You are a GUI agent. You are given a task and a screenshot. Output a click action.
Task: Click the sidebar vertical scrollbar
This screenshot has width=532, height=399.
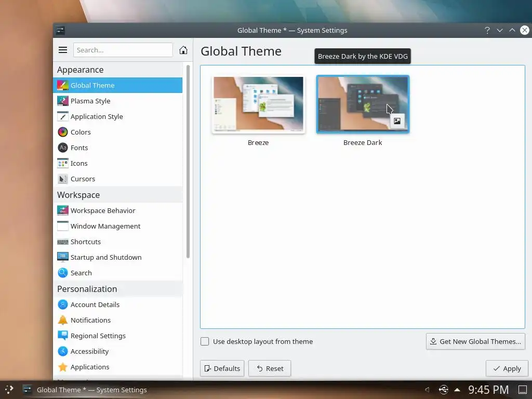click(x=188, y=162)
